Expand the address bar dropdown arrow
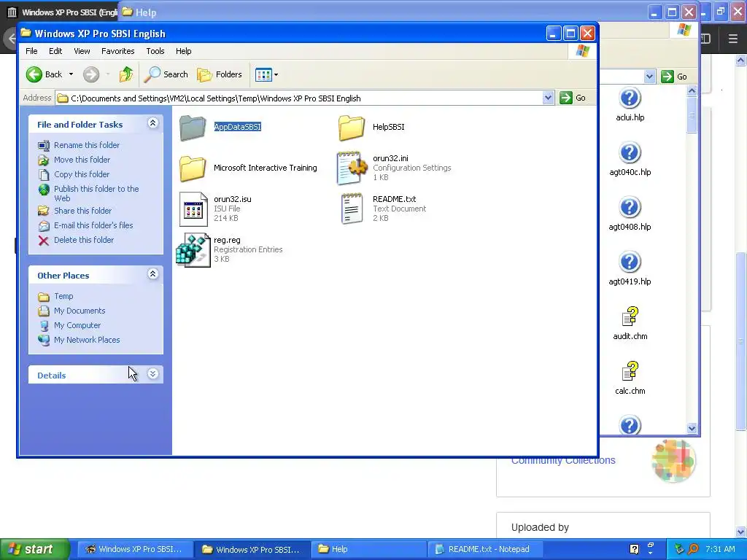 (x=548, y=98)
